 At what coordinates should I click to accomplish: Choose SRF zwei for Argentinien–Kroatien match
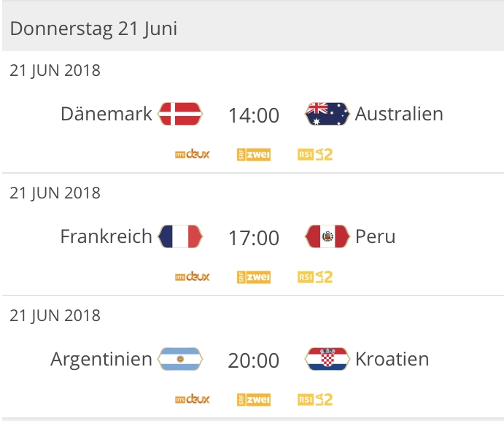click(254, 399)
